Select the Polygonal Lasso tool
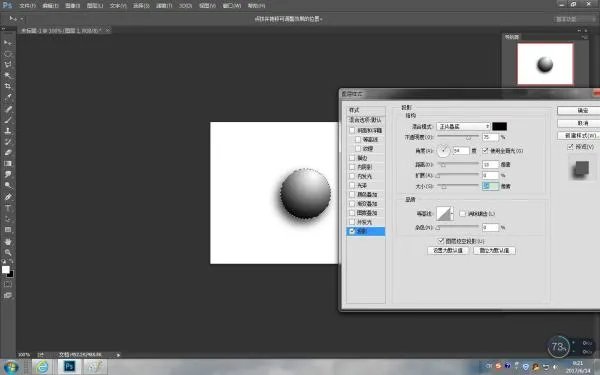Image resolution: width=600 pixels, height=375 pixels. tap(8, 65)
